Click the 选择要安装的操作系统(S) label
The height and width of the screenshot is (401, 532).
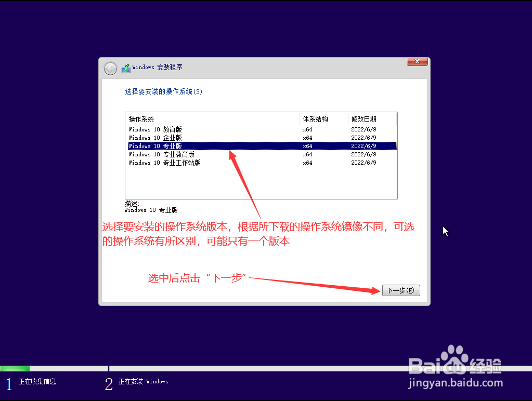pyautogui.click(x=163, y=91)
